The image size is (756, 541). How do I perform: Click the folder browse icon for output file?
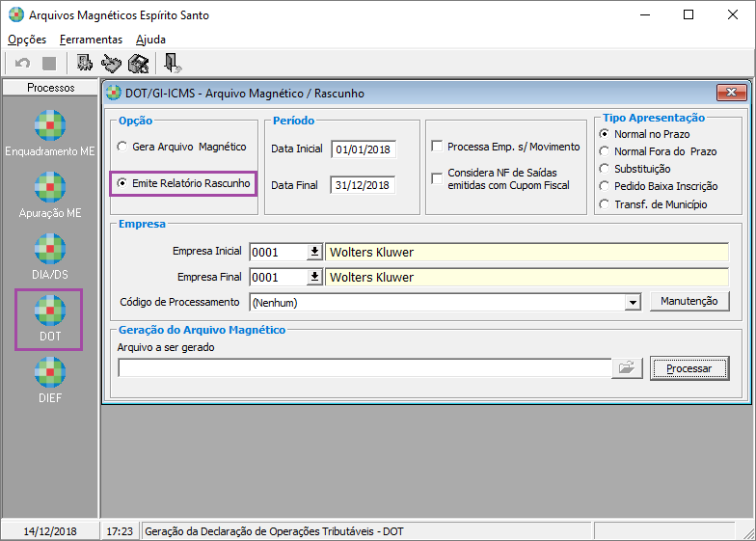[x=627, y=368]
